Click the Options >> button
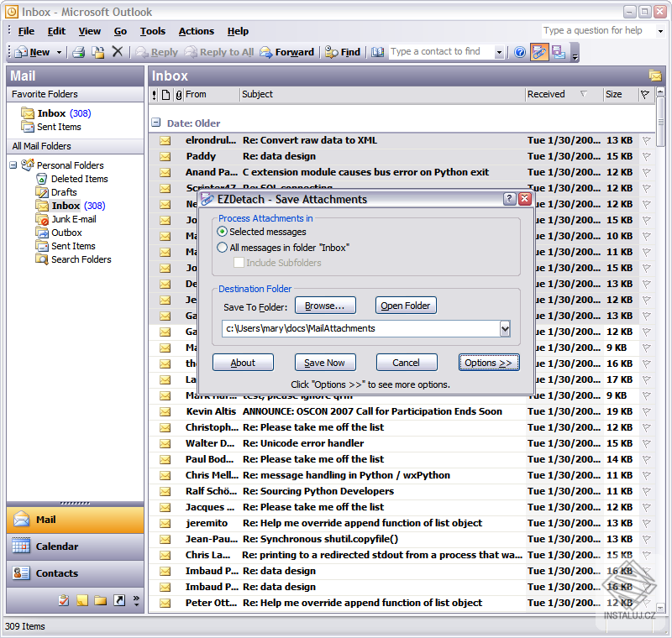The image size is (672, 638). pyautogui.click(x=488, y=363)
